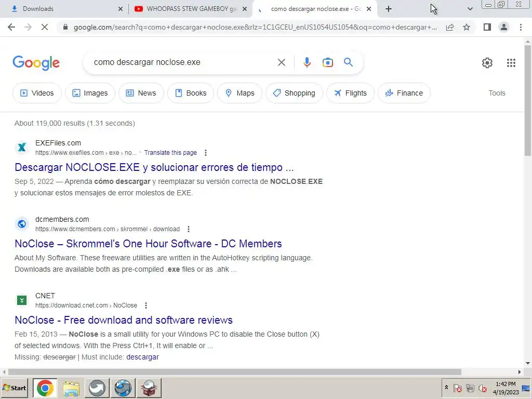Open the Google apps grid
Viewport: 532px width, 399px height.
point(511,63)
